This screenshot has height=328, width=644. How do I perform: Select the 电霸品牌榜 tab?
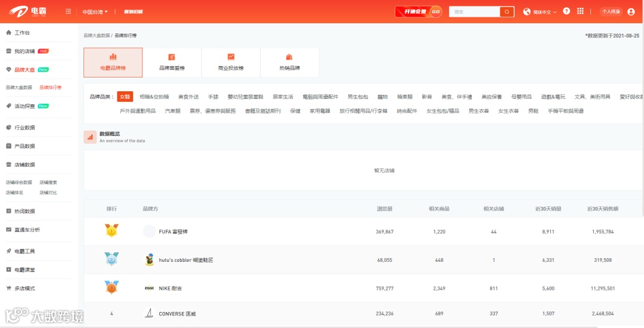pyautogui.click(x=113, y=63)
